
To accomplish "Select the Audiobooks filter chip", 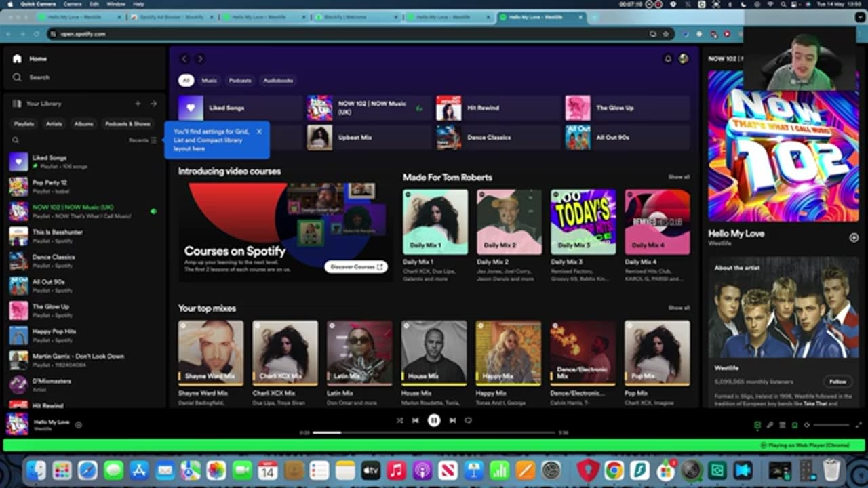I will click(278, 81).
